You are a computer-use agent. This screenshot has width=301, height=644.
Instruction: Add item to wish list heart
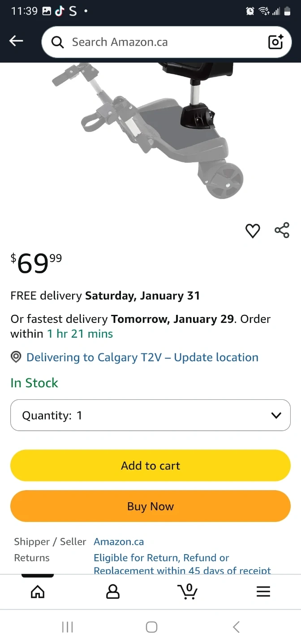[253, 231]
